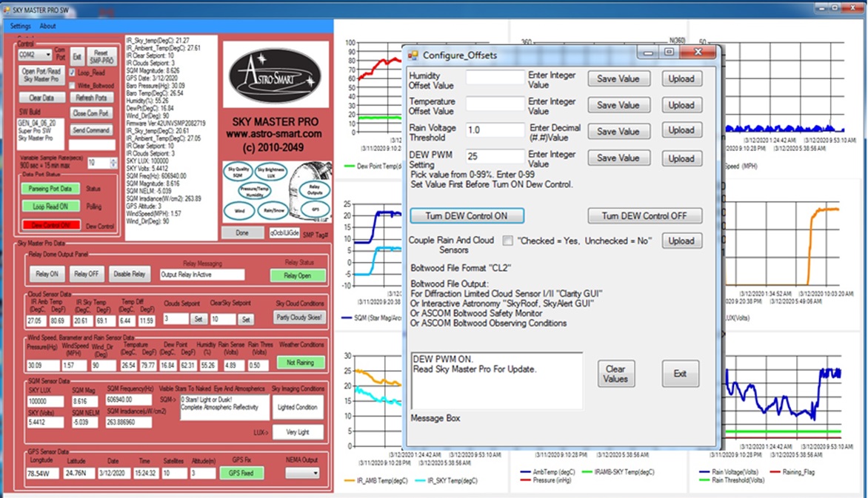Image resolution: width=868 pixels, height=498 pixels.
Task: Open the About menu
Action: [x=47, y=26]
